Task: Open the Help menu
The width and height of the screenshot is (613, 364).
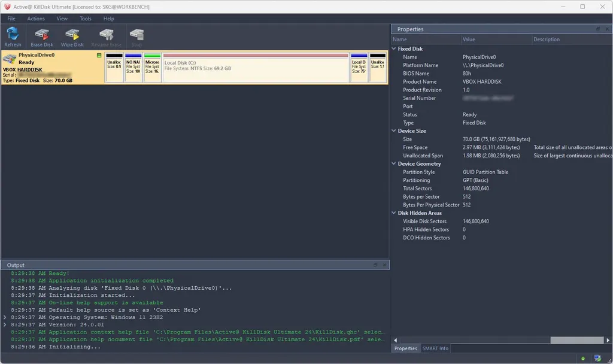Action: pyautogui.click(x=109, y=19)
